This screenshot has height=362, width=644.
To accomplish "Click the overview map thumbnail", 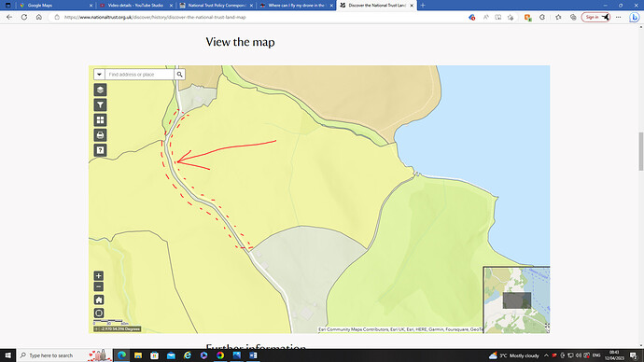I will 517,300.
